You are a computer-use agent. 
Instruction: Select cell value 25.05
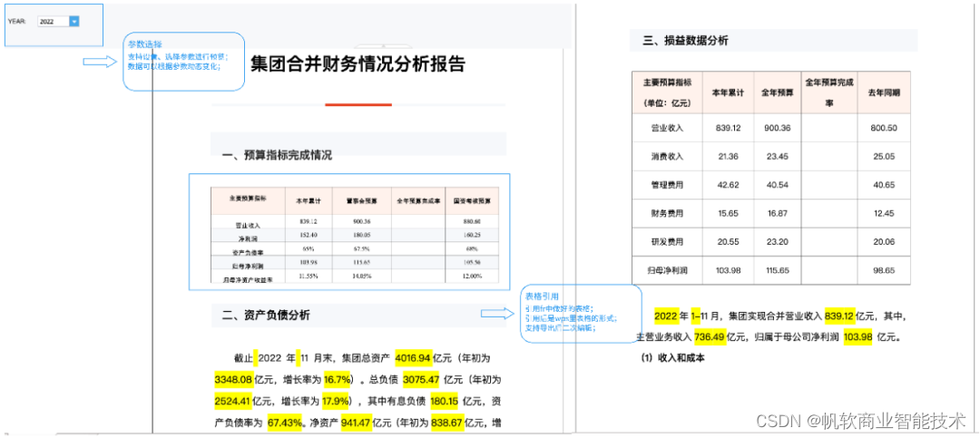pos(884,156)
